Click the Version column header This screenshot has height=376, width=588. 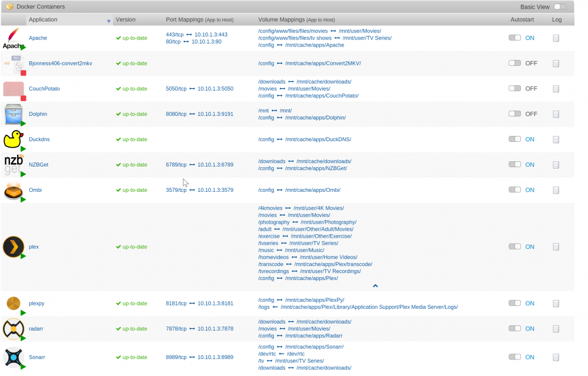tap(126, 19)
